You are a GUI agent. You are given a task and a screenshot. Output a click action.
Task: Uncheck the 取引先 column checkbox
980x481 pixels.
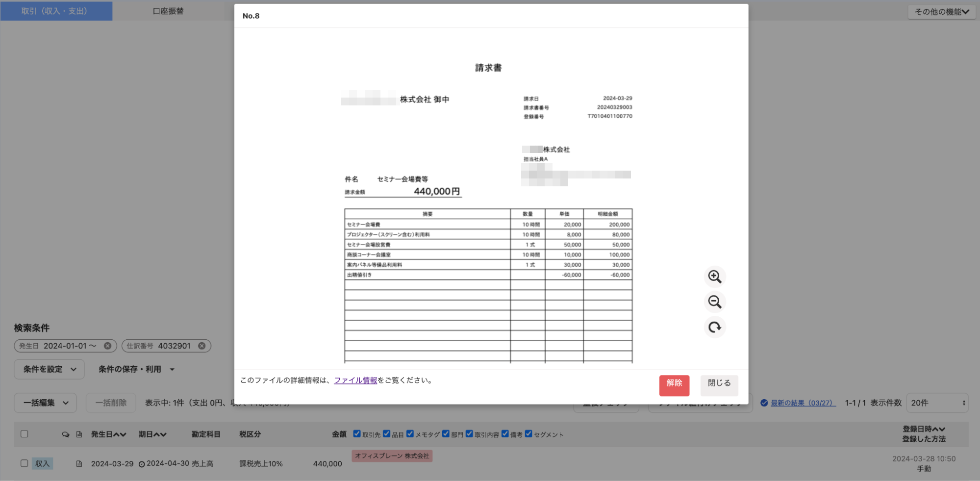357,433
